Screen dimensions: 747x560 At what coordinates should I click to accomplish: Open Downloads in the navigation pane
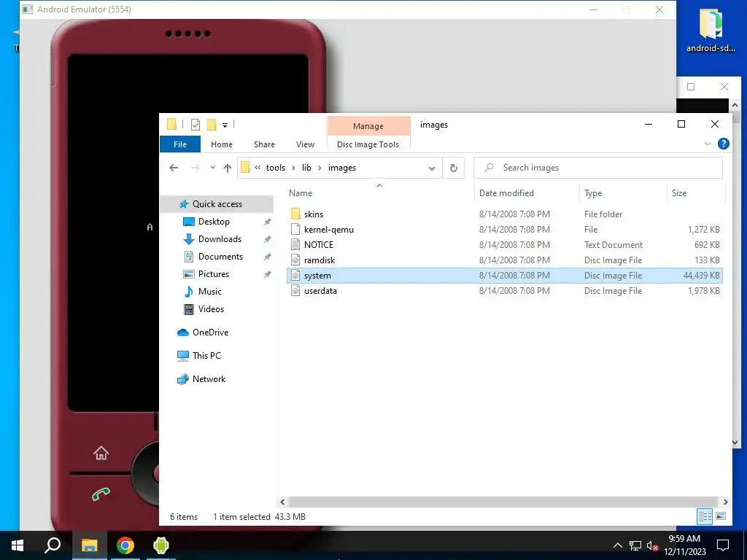tap(220, 239)
